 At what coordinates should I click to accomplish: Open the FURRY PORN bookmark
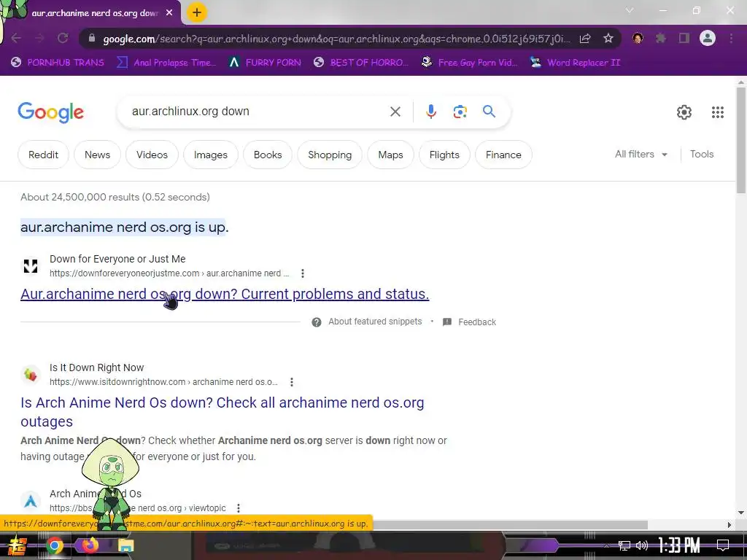265,63
